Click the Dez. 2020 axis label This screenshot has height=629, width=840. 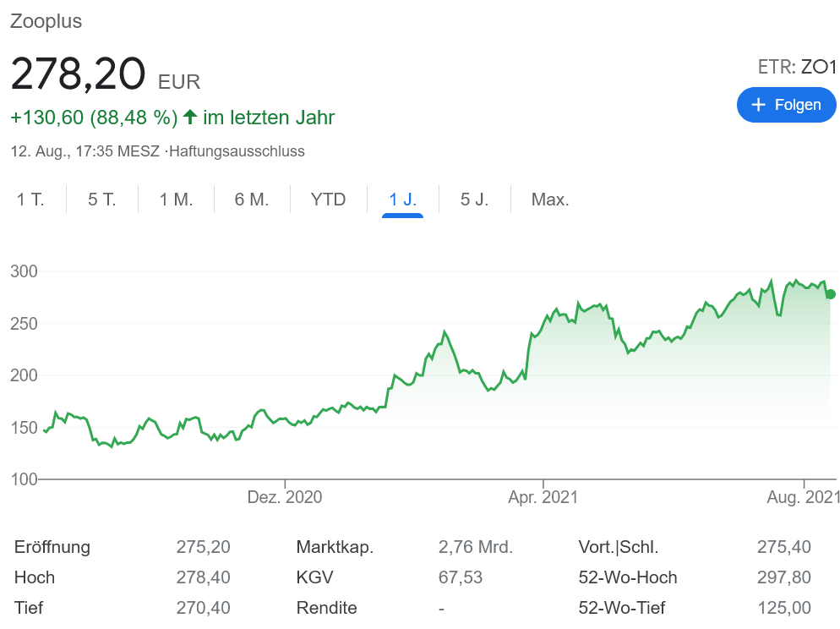click(x=285, y=497)
